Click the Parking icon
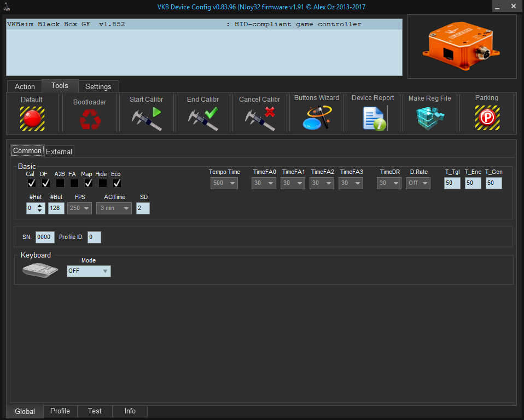 click(487, 118)
